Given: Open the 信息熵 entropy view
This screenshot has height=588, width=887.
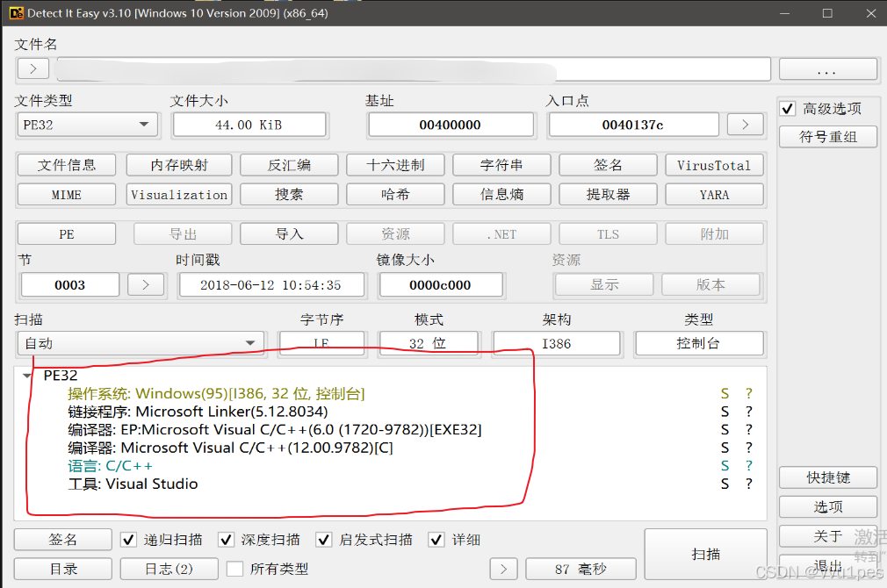Looking at the screenshot, I should pyautogui.click(x=501, y=195).
